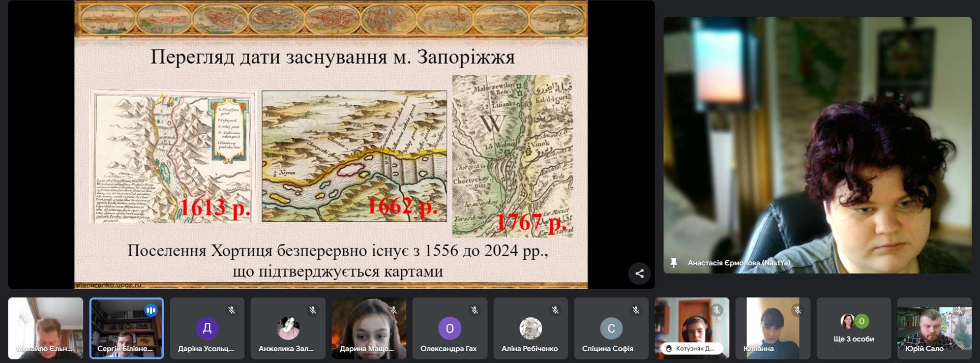Click muted mic icon on Юліанна's tile
980x363 pixels.
click(x=797, y=310)
